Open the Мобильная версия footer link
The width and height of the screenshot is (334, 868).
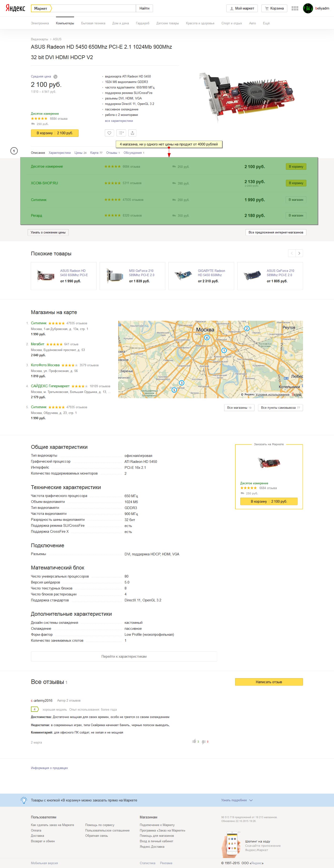pos(45,863)
